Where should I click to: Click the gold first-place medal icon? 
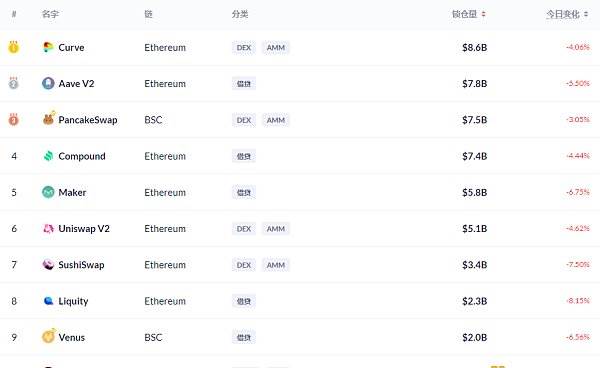point(14,47)
